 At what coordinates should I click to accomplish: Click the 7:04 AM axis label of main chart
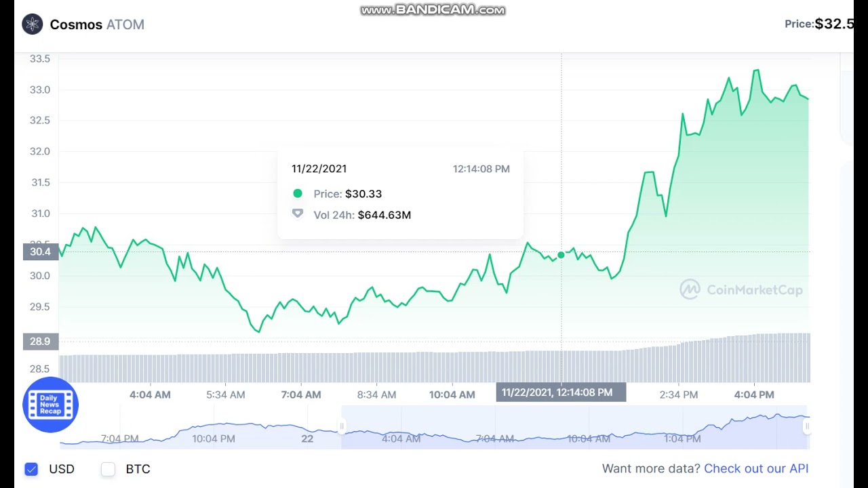point(301,394)
